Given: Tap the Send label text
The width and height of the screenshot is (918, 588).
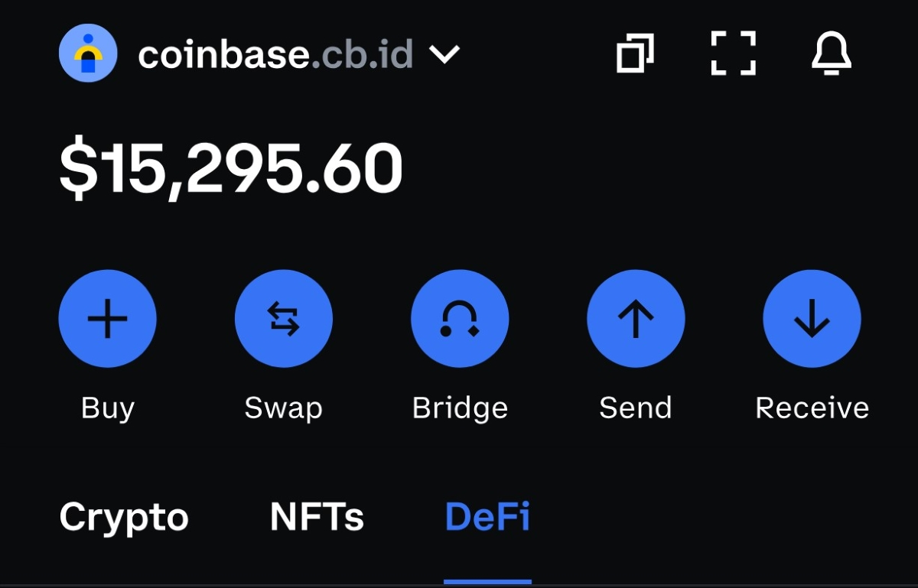Looking at the screenshot, I should [635, 408].
